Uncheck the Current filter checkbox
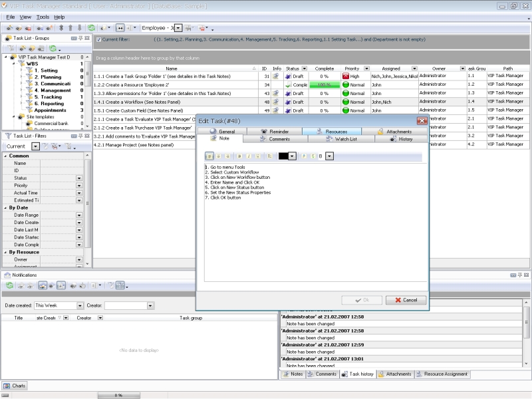Screen dimensions: 532x399 pyautogui.click(x=98, y=40)
